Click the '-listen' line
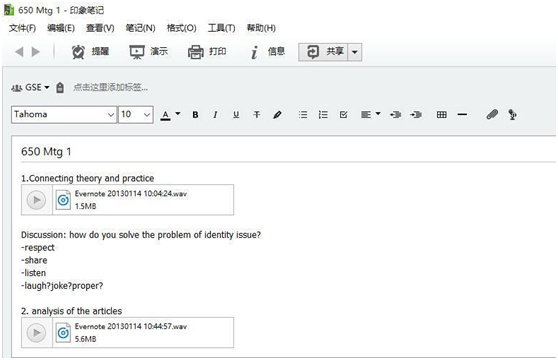This screenshot has height=360, width=558. pyautogui.click(x=33, y=273)
